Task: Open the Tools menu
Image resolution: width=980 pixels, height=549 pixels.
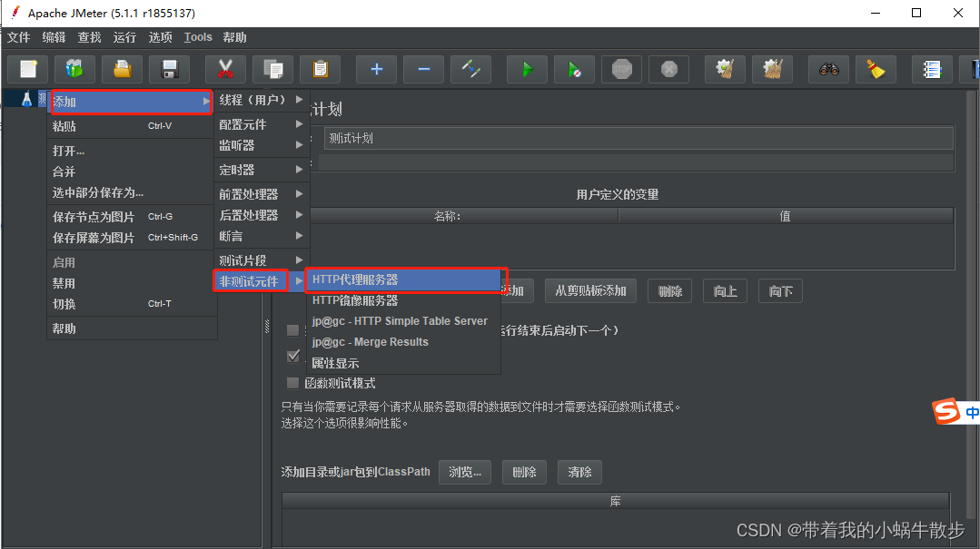Action: pyautogui.click(x=198, y=37)
